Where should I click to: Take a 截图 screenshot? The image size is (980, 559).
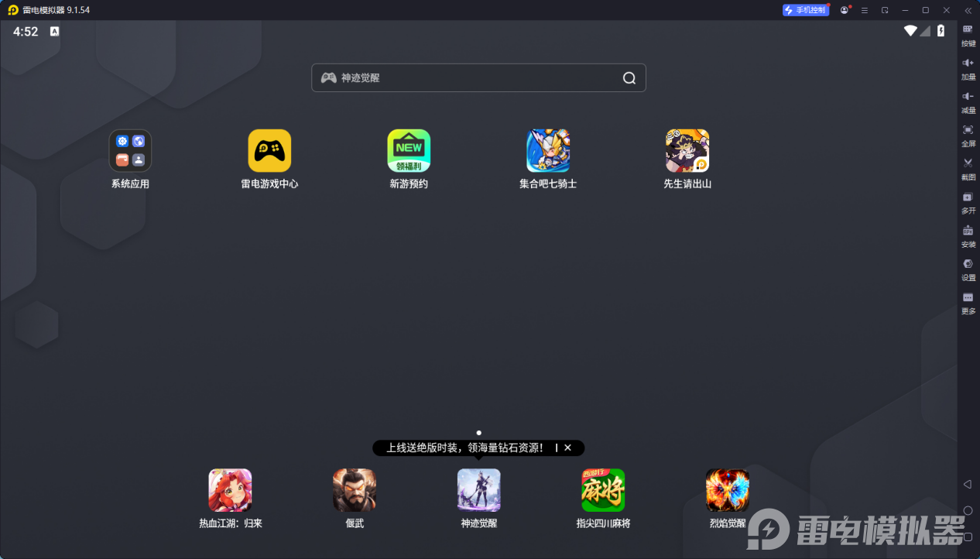click(968, 169)
